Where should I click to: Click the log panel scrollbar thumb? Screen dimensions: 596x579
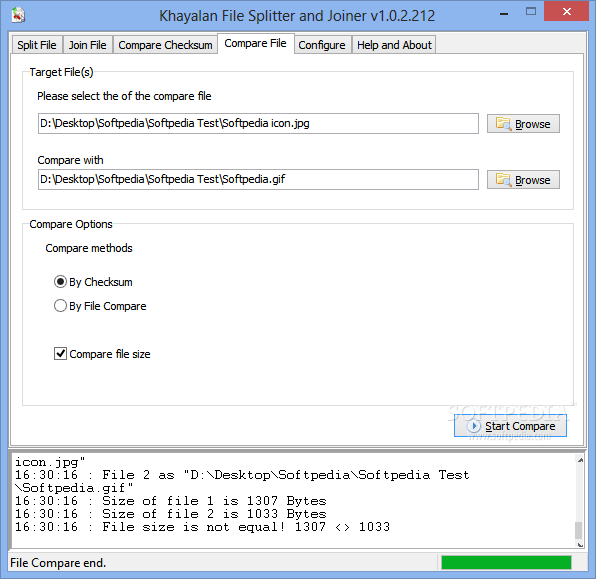(x=579, y=530)
